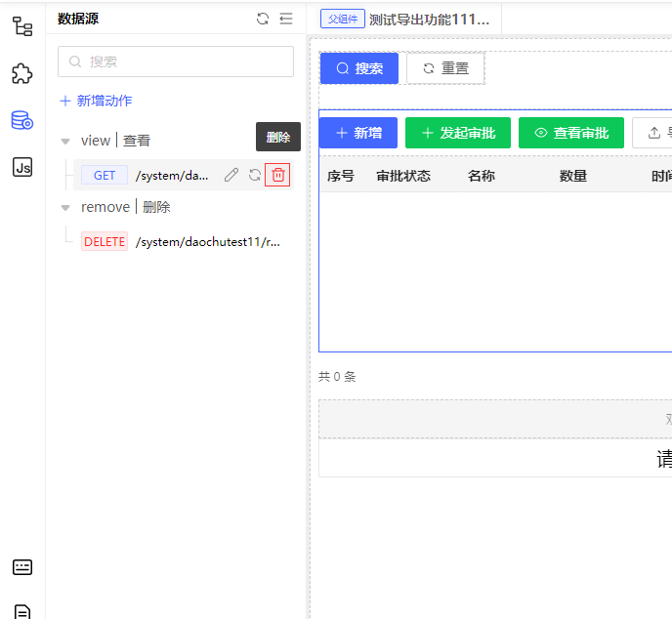Image resolution: width=672 pixels, height=619 pixels.
Task: Open the components puzzle-piece panel
Action: click(22, 73)
